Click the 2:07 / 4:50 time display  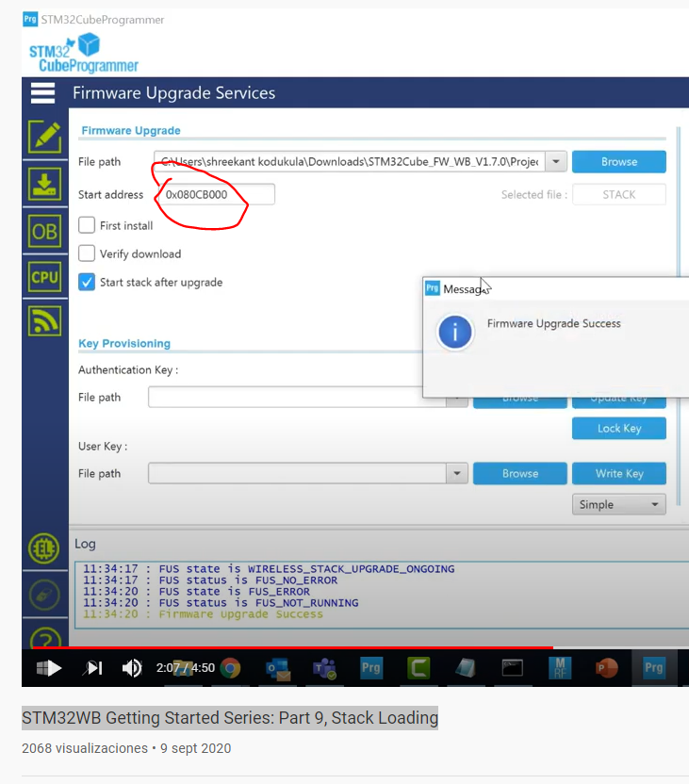[x=186, y=667]
